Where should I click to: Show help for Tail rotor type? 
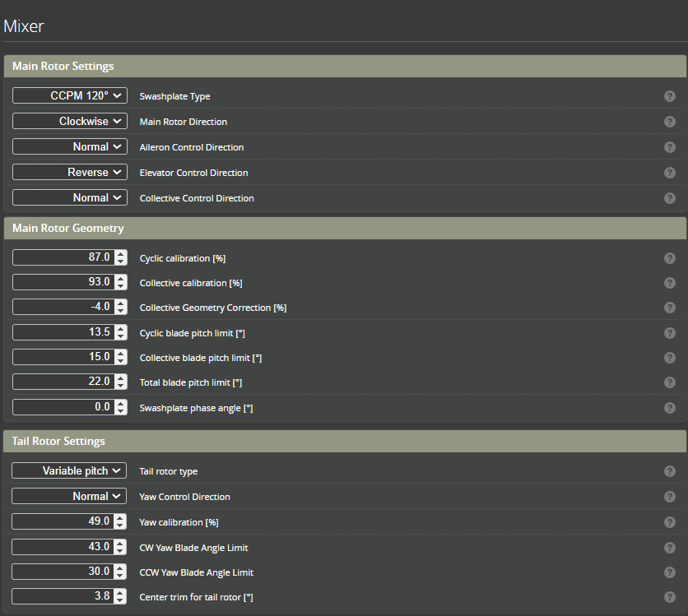670,471
